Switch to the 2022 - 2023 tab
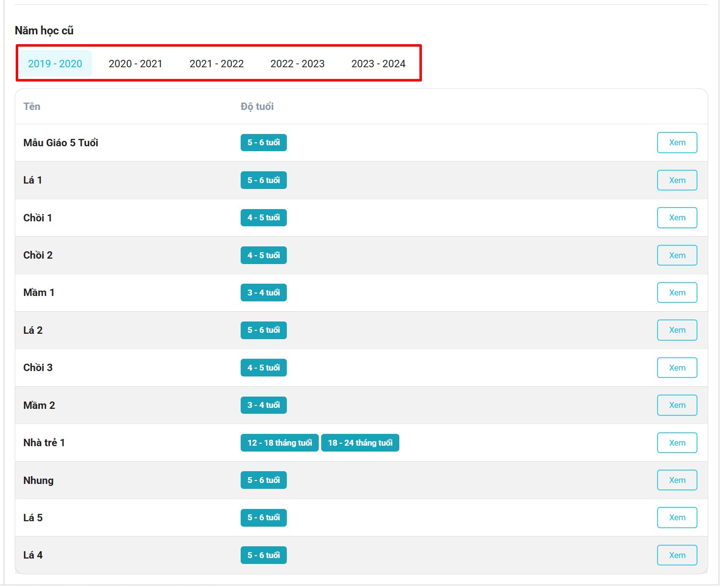720x588 pixels. [x=297, y=64]
